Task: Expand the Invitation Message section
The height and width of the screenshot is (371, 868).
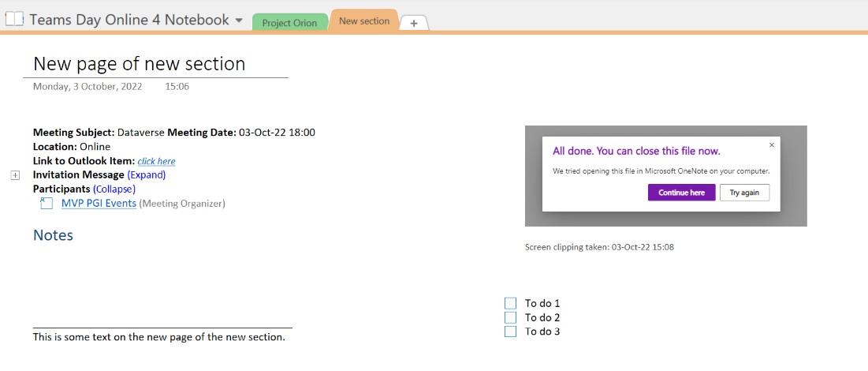Action: [146, 174]
